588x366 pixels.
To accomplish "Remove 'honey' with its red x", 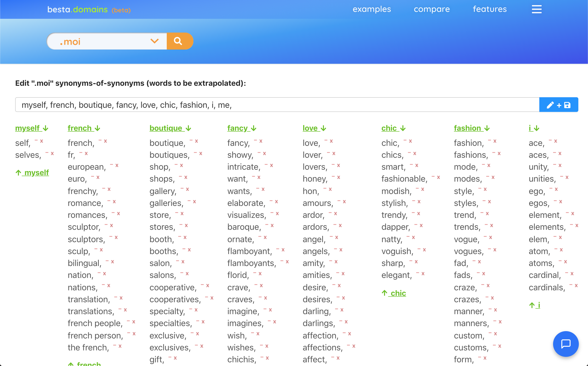I will (338, 177).
